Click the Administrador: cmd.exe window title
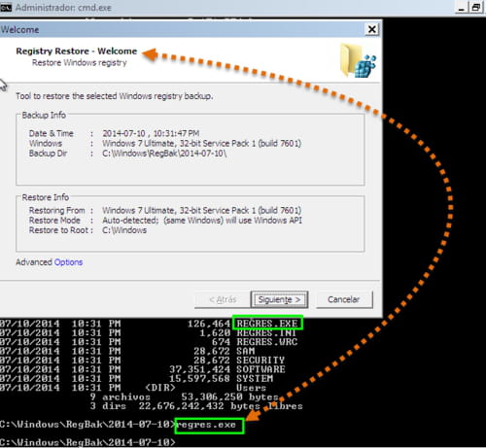This screenshot has width=486, height=448. pos(63,8)
